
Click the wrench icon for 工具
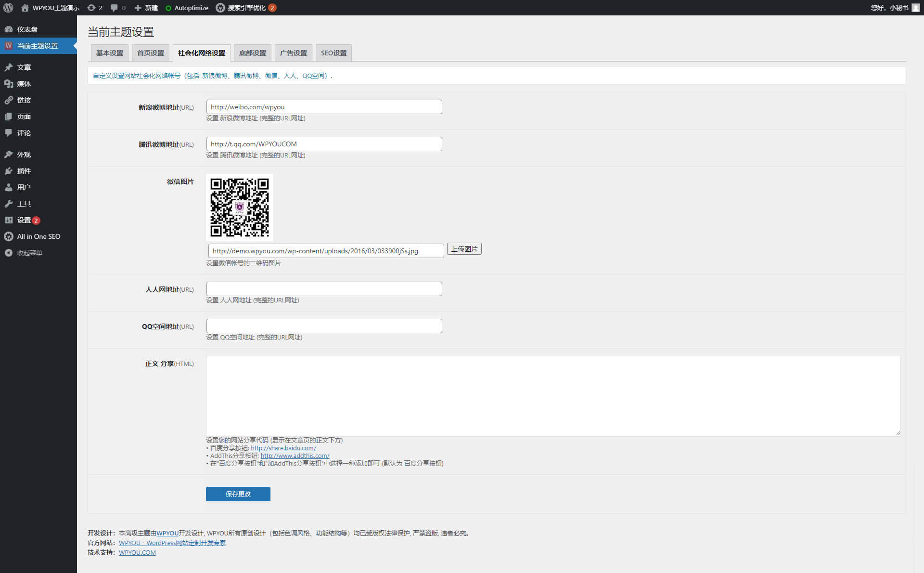coord(9,204)
